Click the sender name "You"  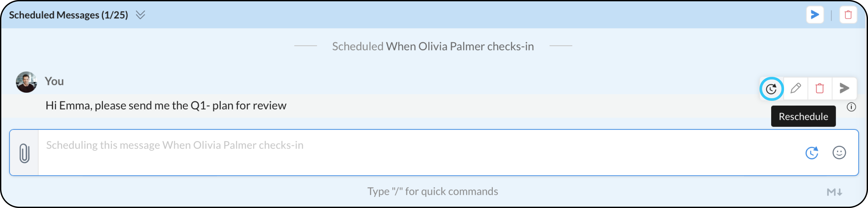54,81
